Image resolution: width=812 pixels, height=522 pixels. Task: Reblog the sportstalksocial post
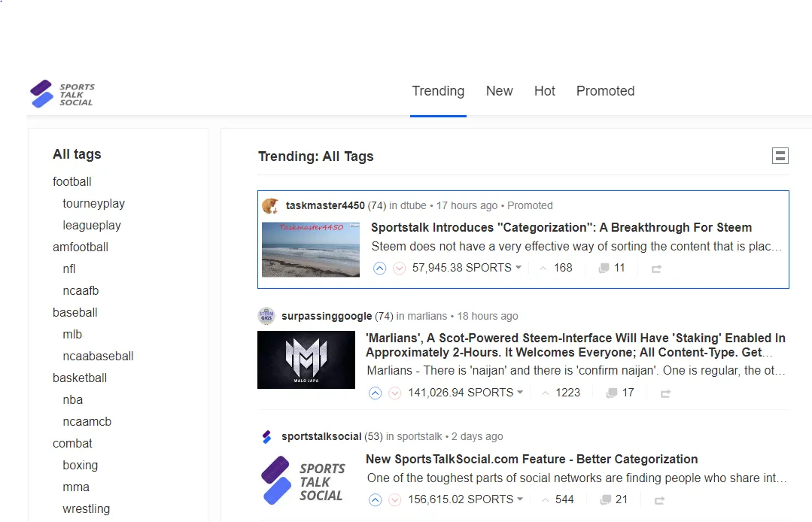pos(659,500)
